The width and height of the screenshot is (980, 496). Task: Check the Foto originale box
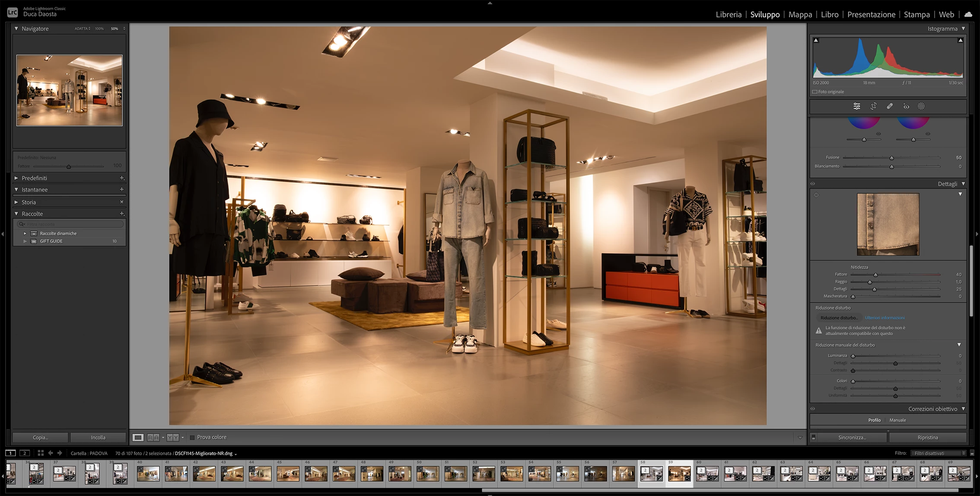(x=815, y=92)
